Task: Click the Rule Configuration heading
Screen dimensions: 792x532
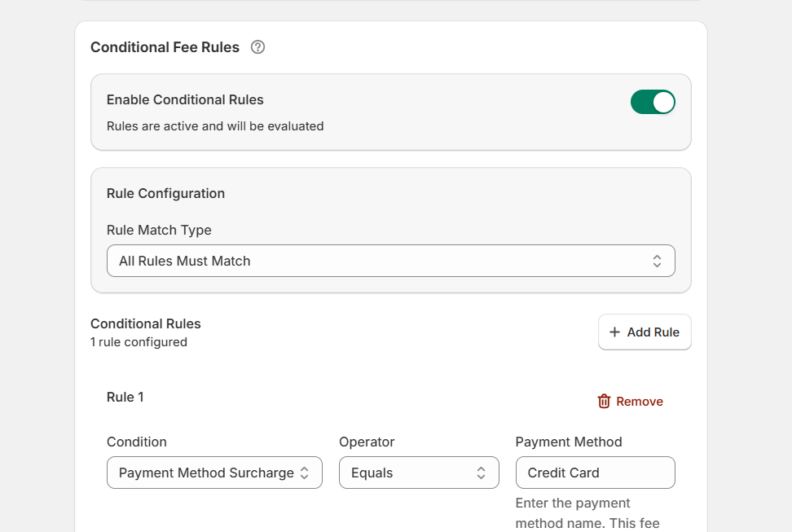Action: point(165,193)
